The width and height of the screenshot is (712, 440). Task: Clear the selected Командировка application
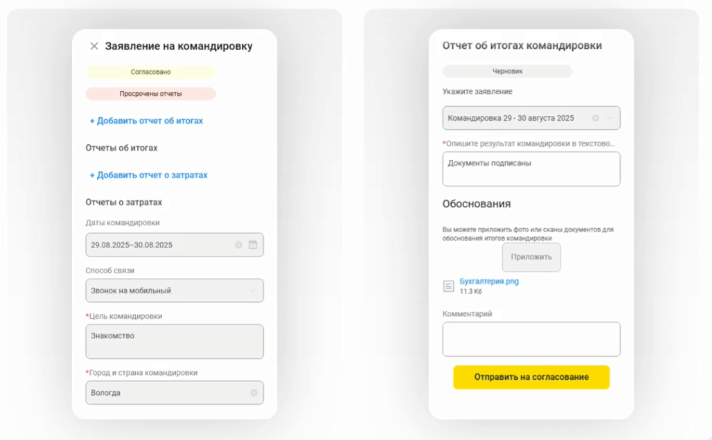(595, 118)
